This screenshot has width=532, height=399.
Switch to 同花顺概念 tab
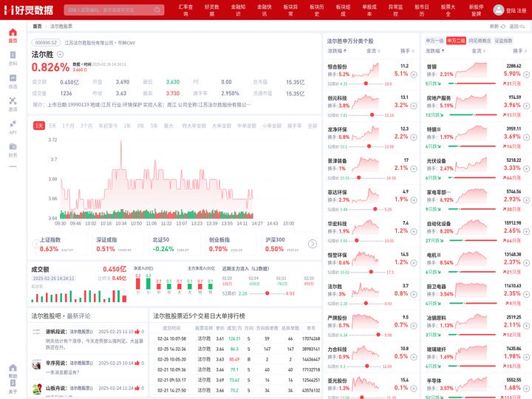[x=480, y=41]
